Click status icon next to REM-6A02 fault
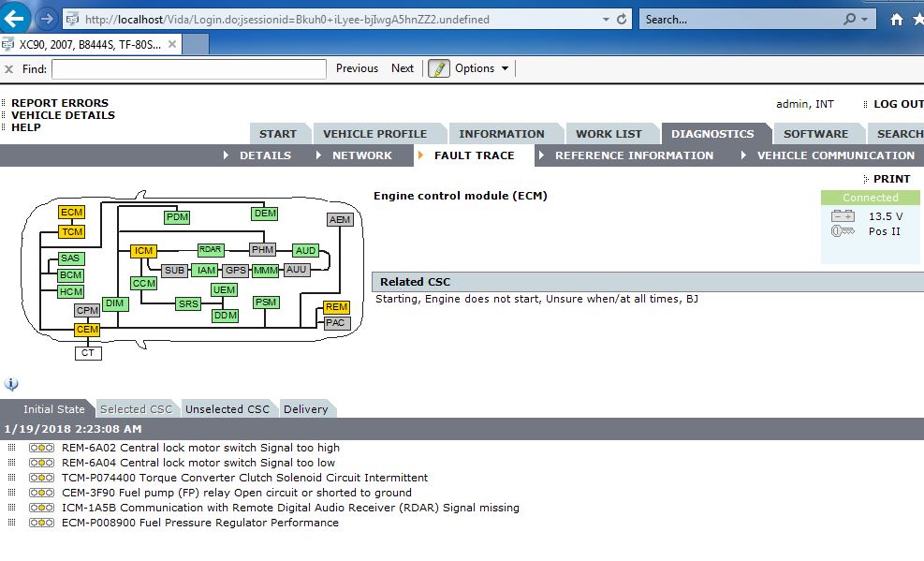The image size is (924, 561). coord(41,448)
